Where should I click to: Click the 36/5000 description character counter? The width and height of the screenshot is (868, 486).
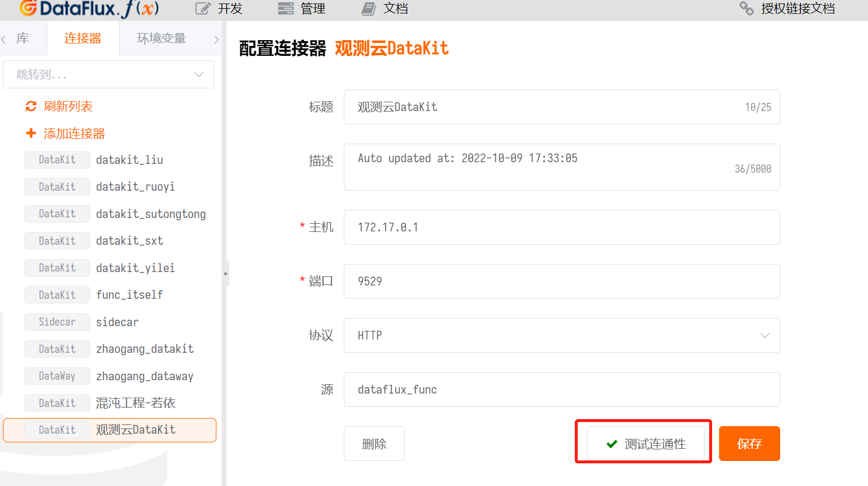tap(753, 169)
